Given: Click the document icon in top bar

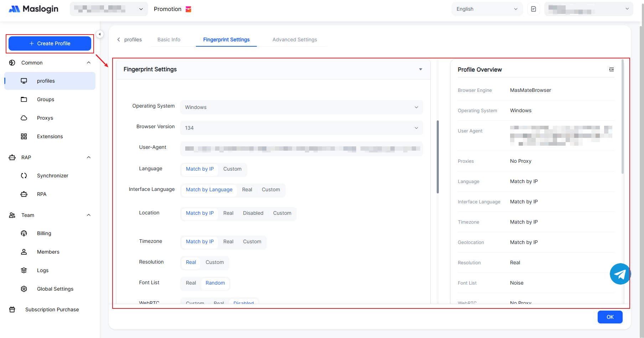Looking at the screenshot, I should tap(533, 9).
